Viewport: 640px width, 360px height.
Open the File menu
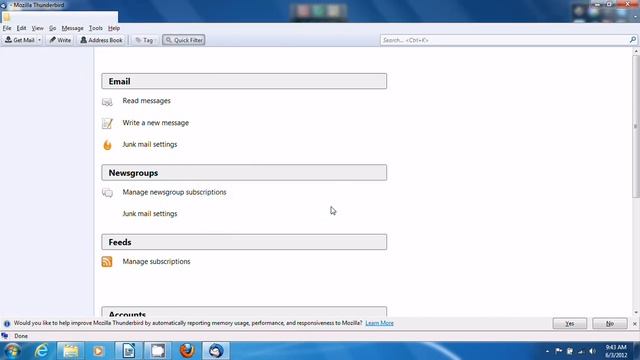(7, 28)
